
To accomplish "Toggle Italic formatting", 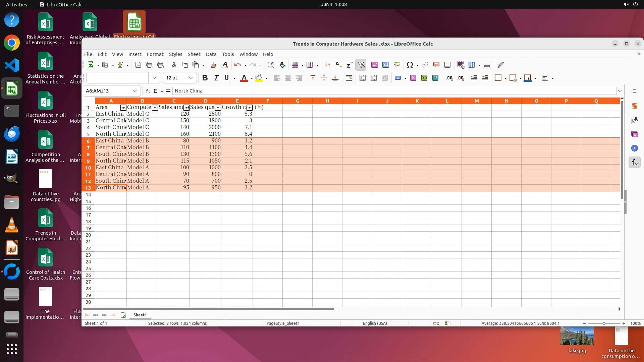I will point(216,78).
